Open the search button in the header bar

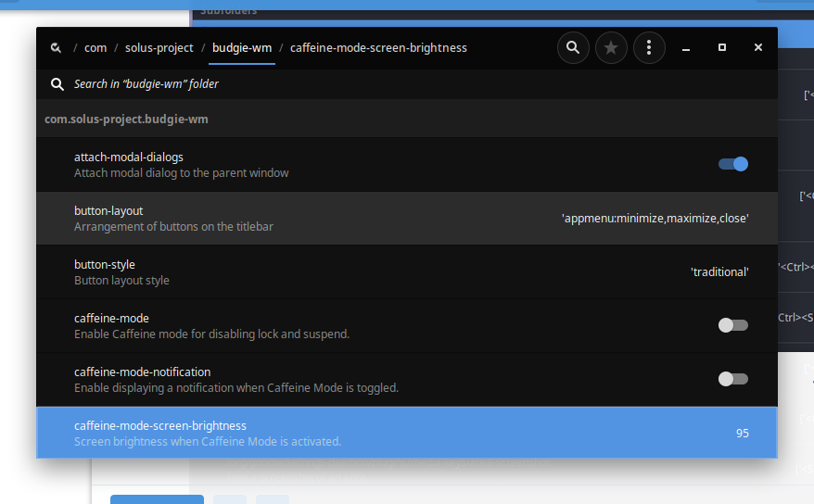pyautogui.click(x=573, y=47)
